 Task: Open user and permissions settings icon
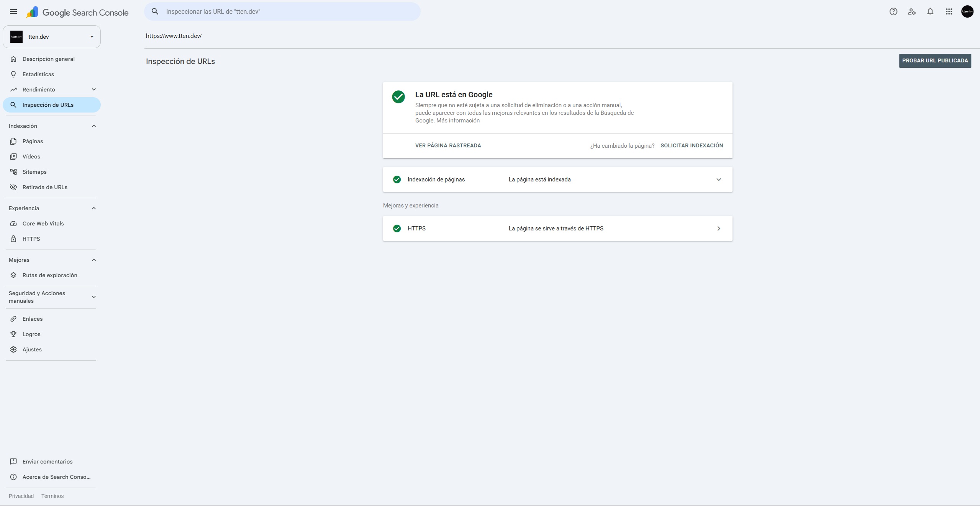point(911,11)
